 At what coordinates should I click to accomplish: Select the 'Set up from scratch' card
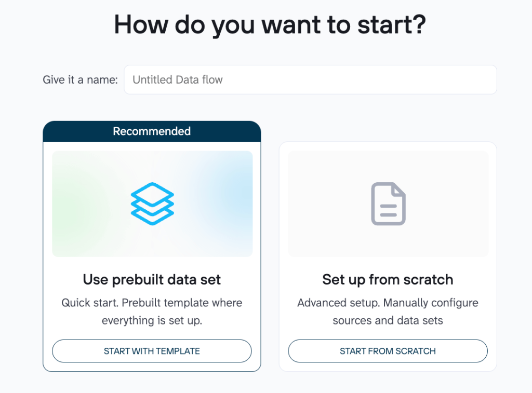click(x=388, y=254)
